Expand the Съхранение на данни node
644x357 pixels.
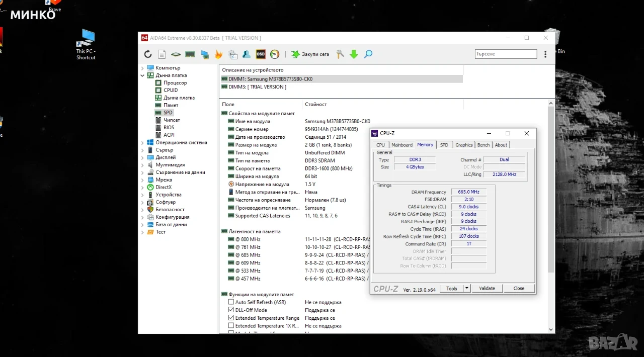click(x=142, y=172)
